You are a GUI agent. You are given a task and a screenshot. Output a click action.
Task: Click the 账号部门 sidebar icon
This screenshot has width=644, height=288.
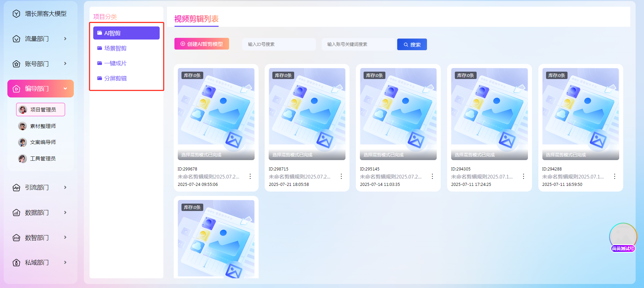(16, 64)
